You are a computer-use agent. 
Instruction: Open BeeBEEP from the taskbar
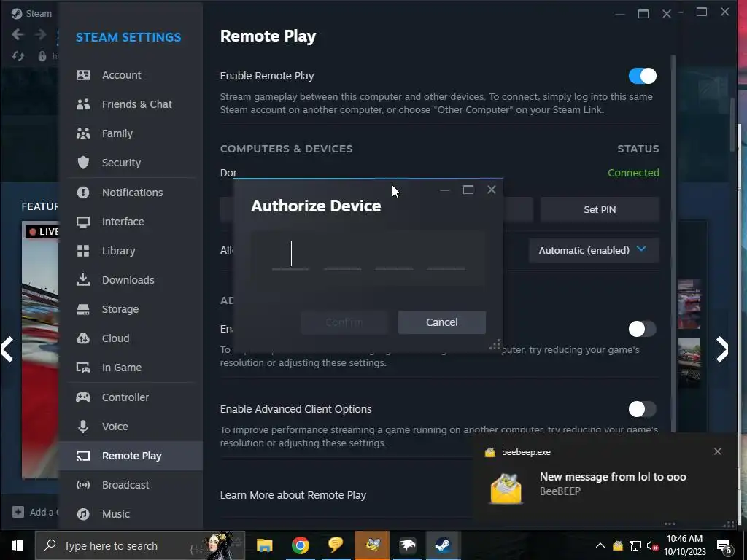(371, 545)
